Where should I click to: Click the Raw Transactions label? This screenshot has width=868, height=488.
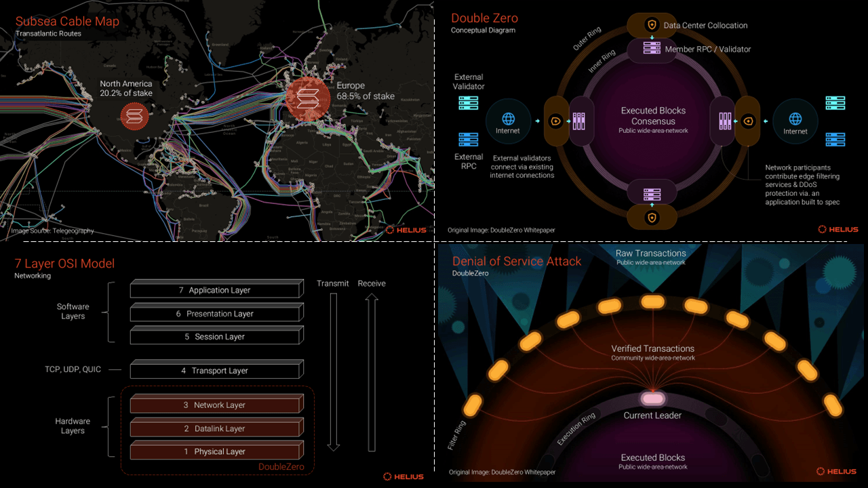(651, 253)
